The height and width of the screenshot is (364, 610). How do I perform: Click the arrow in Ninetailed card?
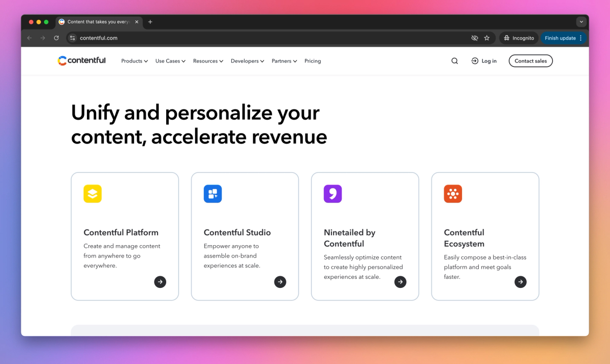[401, 282]
